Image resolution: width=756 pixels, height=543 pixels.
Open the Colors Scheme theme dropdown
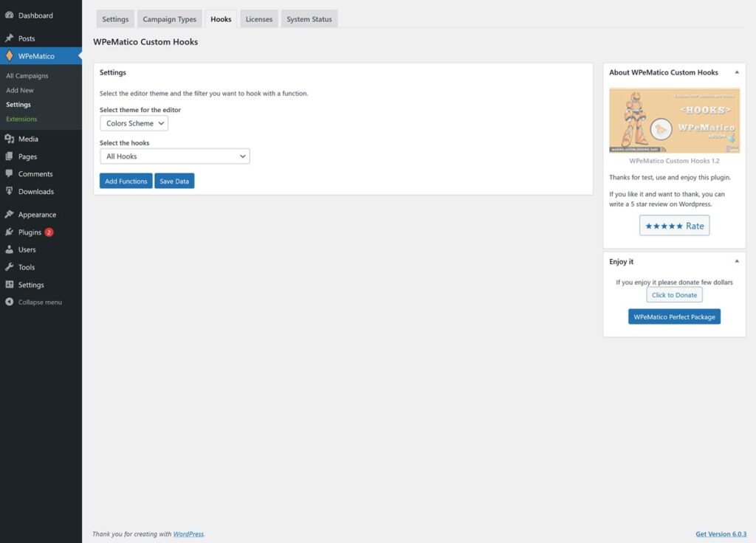pos(134,123)
